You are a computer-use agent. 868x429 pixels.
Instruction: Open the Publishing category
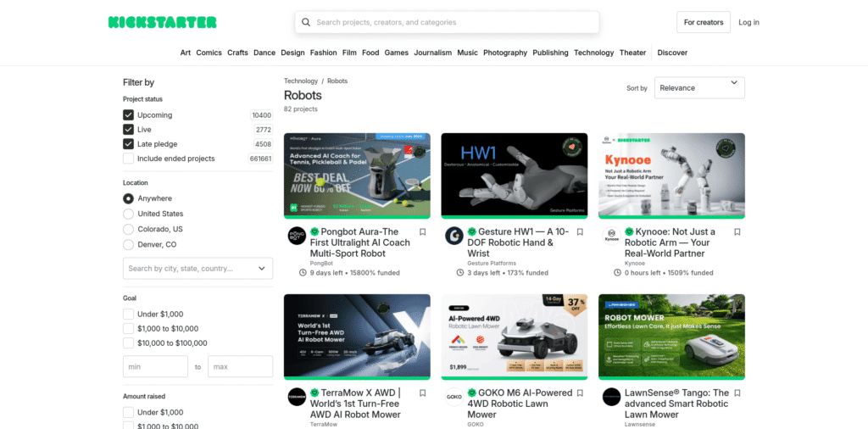550,53
